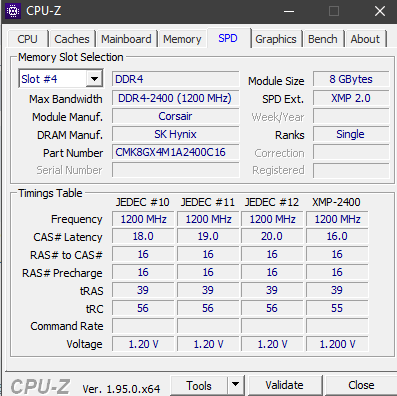Select the Slot #4 combo box

tap(61, 79)
